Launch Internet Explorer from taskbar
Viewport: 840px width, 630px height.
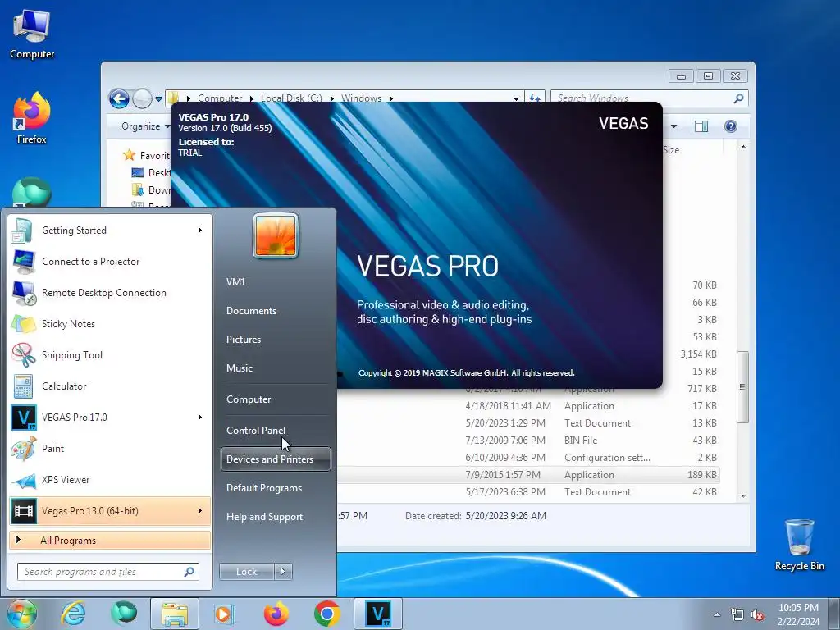[x=73, y=614]
